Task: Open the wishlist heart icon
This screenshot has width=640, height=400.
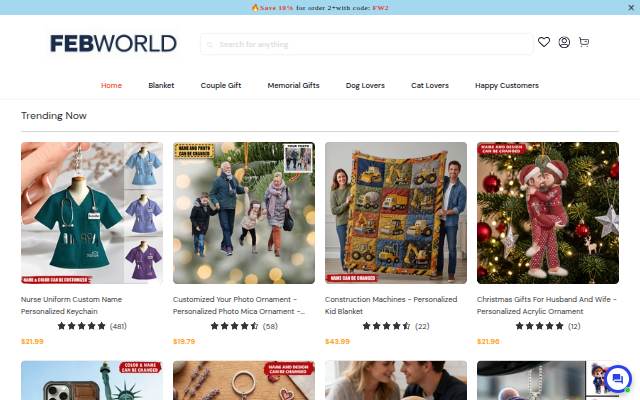Action: pyautogui.click(x=544, y=42)
